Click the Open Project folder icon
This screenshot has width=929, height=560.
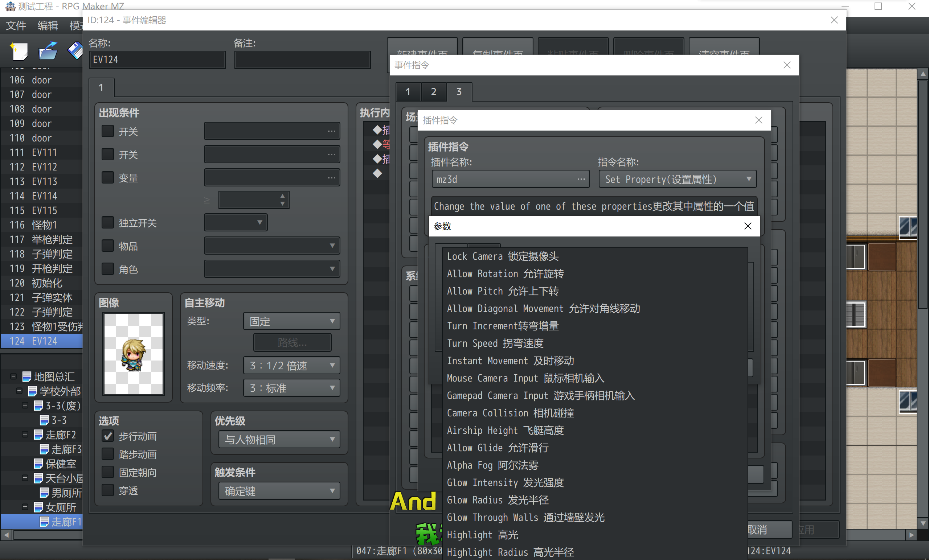click(x=48, y=51)
